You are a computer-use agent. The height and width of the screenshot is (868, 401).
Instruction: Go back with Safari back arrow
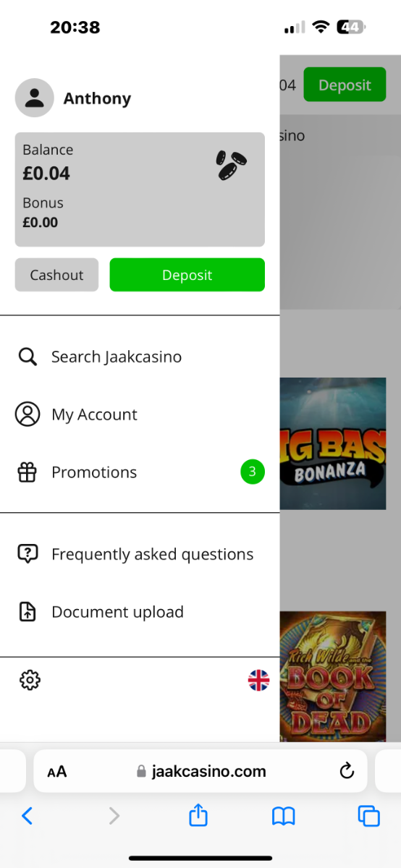pyautogui.click(x=27, y=816)
